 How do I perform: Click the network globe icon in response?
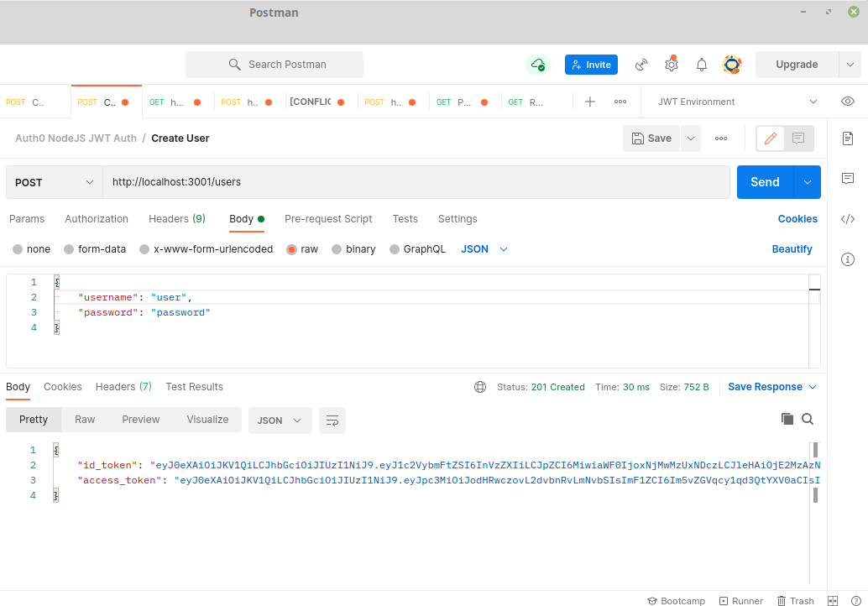(480, 387)
